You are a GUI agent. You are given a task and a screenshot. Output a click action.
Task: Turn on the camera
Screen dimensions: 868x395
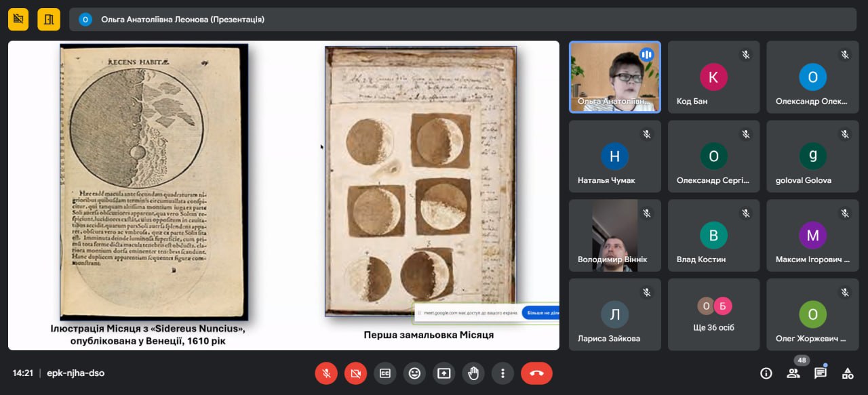(x=355, y=373)
